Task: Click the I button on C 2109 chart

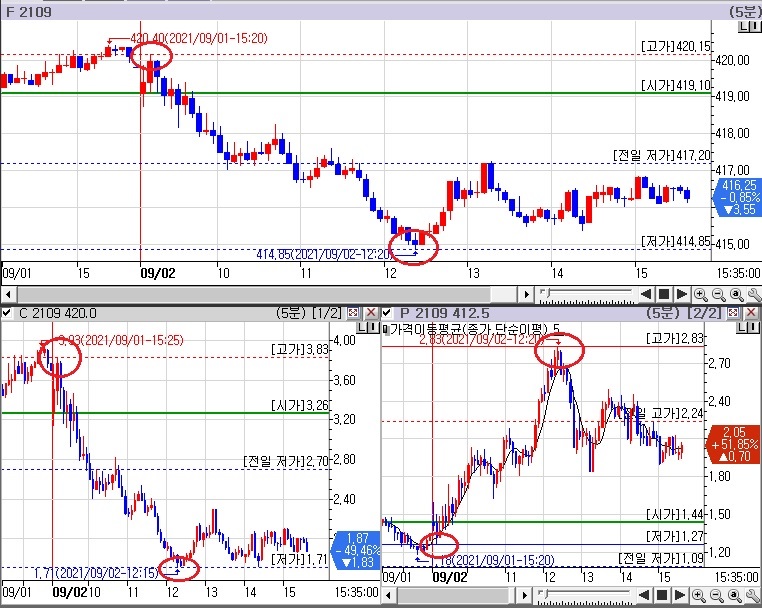Action: click(374, 328)
